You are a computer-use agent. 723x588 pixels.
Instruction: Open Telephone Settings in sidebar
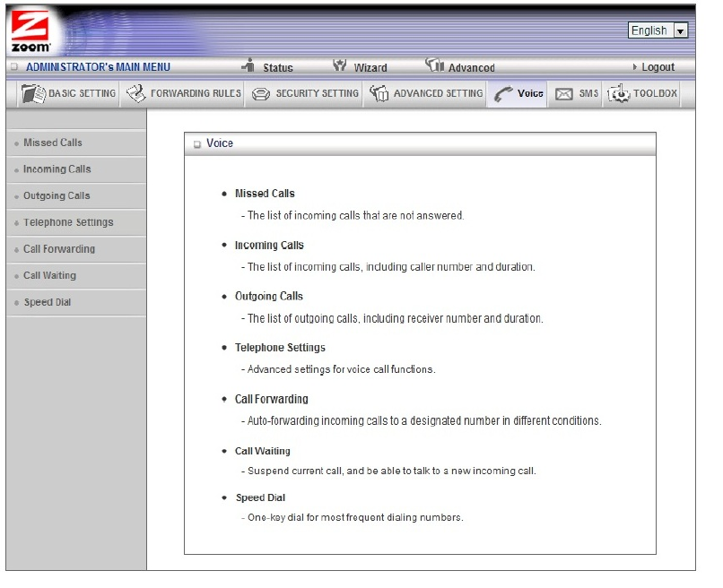click(68, 222)
